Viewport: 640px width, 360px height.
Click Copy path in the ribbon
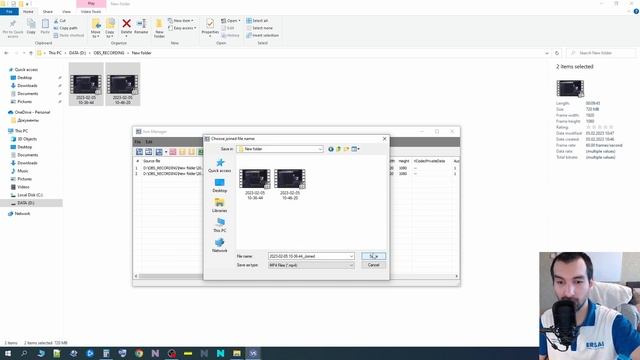coord(65,28)
